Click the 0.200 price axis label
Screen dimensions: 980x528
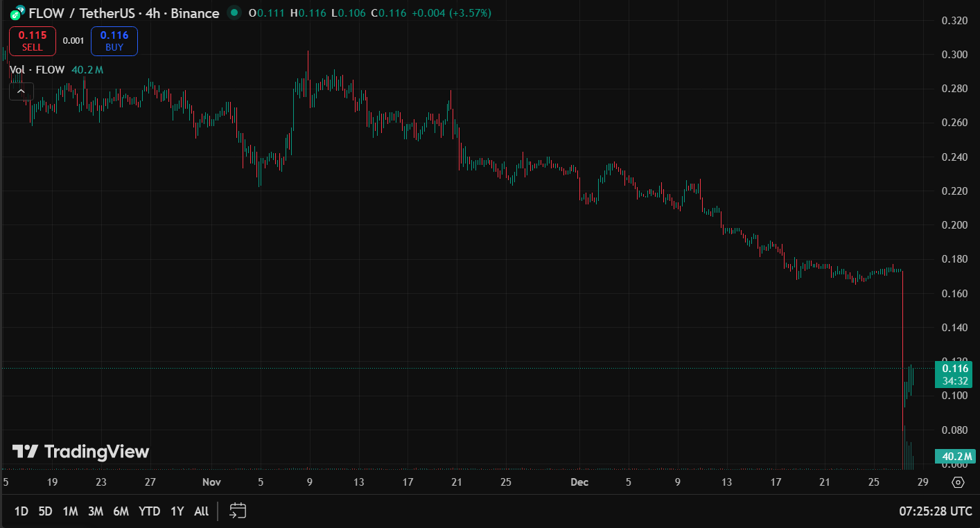coord(954,225)
